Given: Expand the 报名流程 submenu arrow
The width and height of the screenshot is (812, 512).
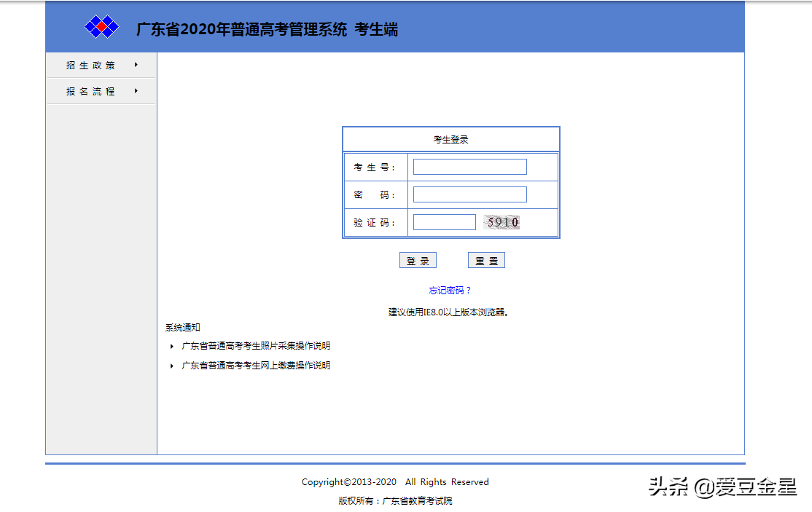Looking at the screenshot, I should [x=135, y=91].
